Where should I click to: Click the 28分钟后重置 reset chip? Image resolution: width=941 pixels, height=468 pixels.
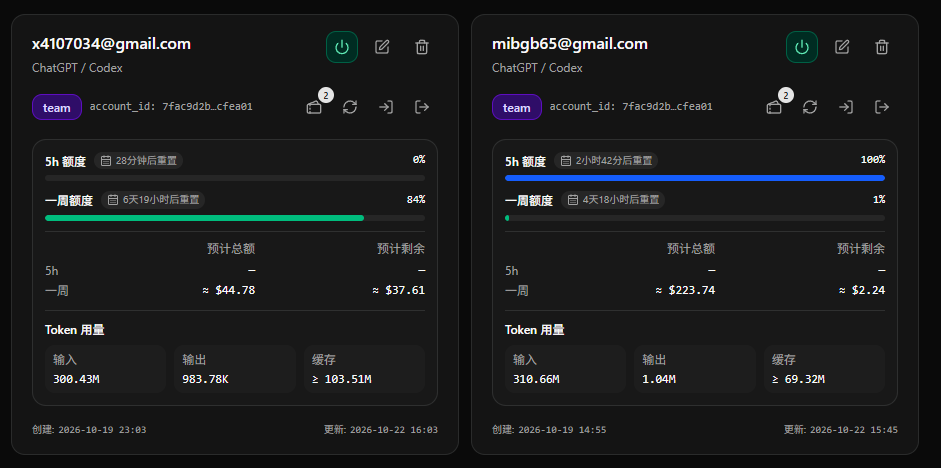(x=139, y=161)
